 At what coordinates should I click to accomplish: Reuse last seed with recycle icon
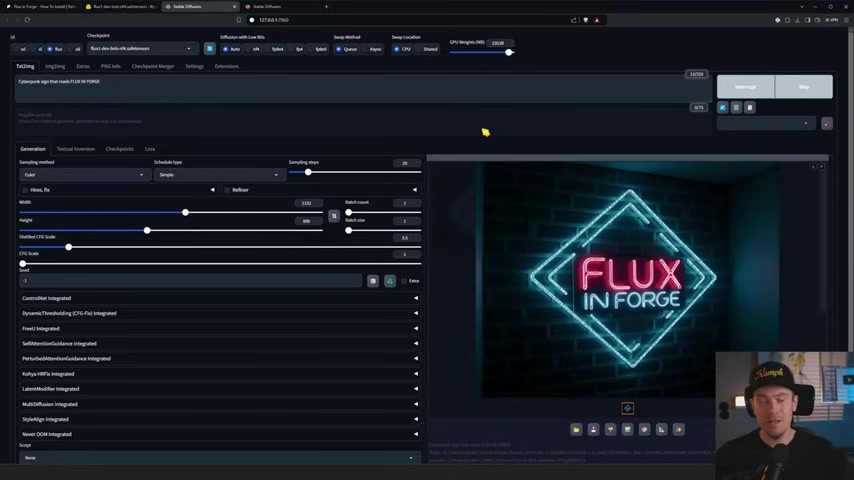pos(390,281)
